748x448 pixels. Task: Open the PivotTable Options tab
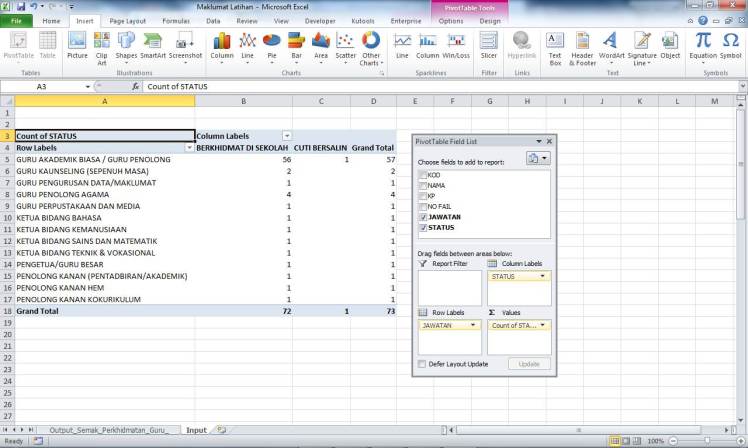(x=450, y=21)
